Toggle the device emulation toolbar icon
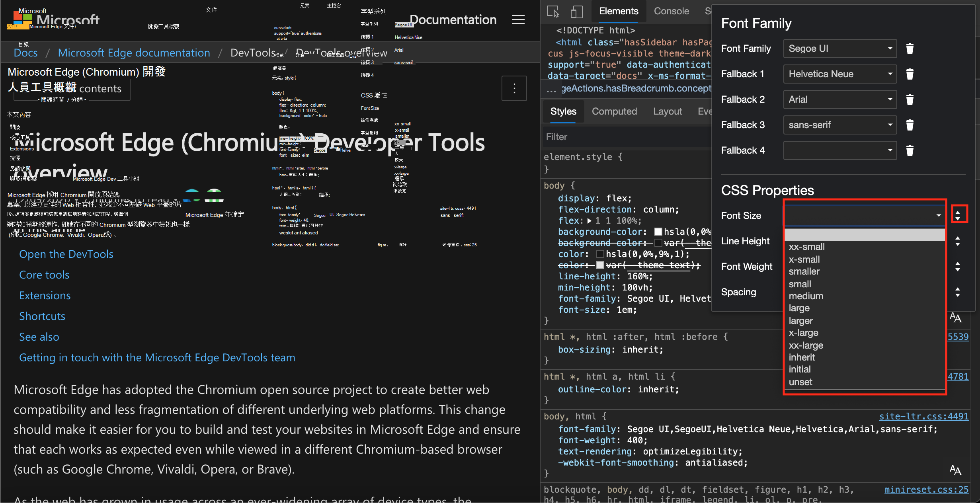 tap(576, 12)
